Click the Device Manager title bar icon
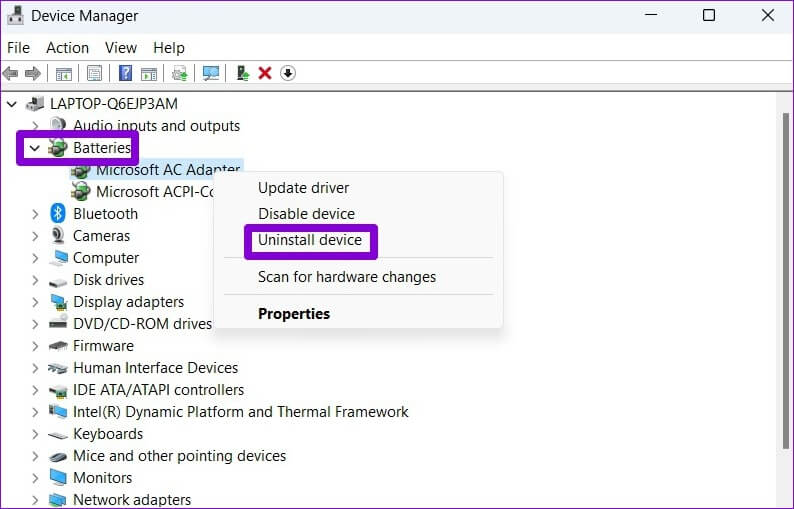794x509 pixels. [16, 15]
